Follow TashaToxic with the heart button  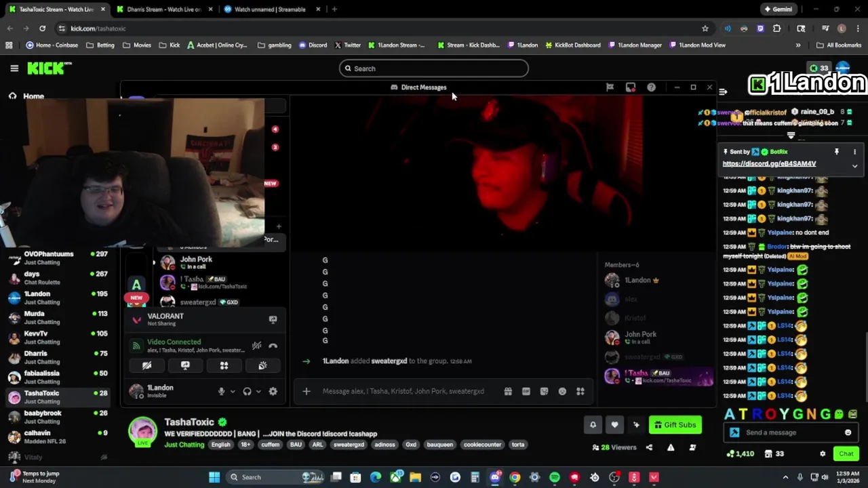coord(614,425)
